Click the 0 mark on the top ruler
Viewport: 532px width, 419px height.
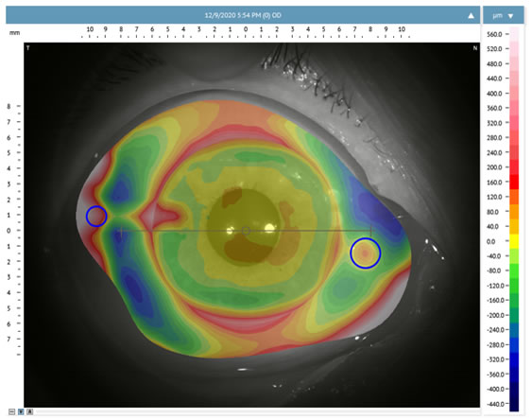246,29
